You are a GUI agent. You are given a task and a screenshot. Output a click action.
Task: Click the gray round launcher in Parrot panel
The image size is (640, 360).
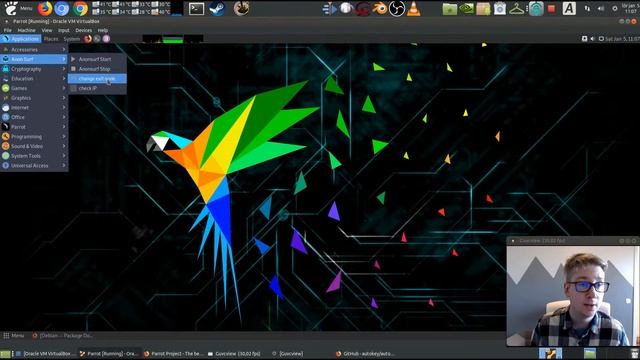point(97,39)
